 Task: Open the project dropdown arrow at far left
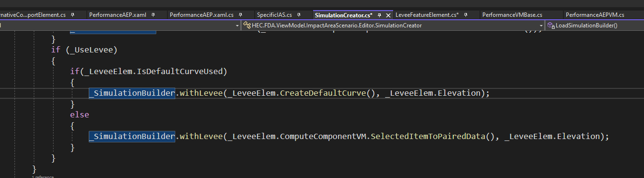237,25
